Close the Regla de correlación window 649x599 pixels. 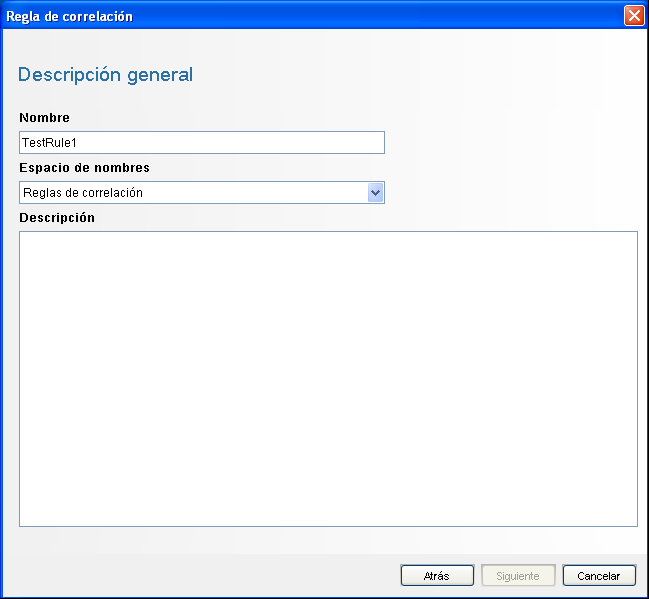[634, 16]
